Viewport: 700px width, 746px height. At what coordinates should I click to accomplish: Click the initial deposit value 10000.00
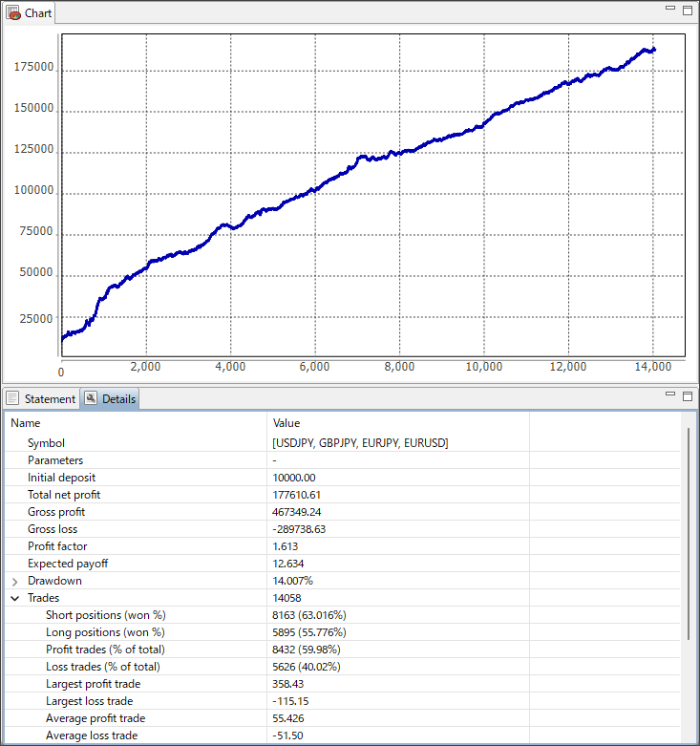[x=294, y=478]
